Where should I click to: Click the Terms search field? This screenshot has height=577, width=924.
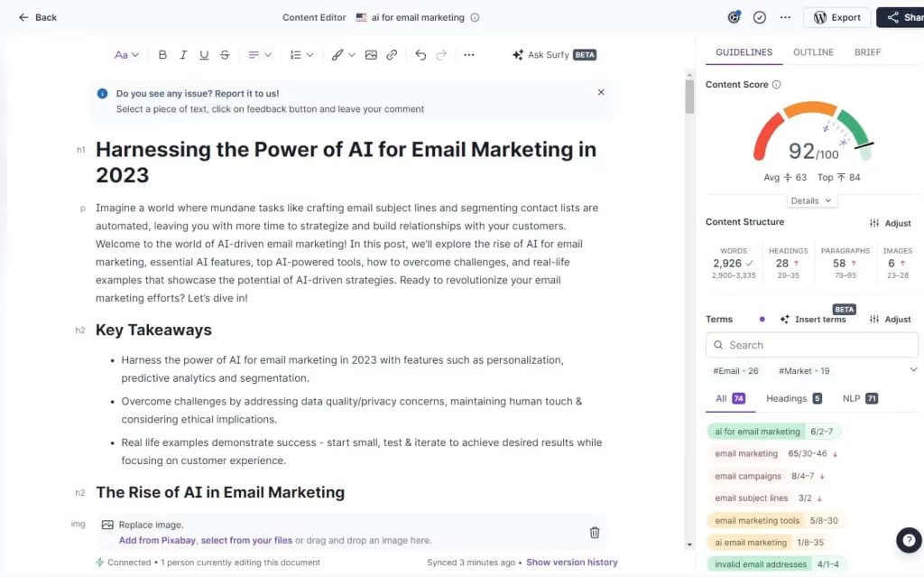pos(809,345)
